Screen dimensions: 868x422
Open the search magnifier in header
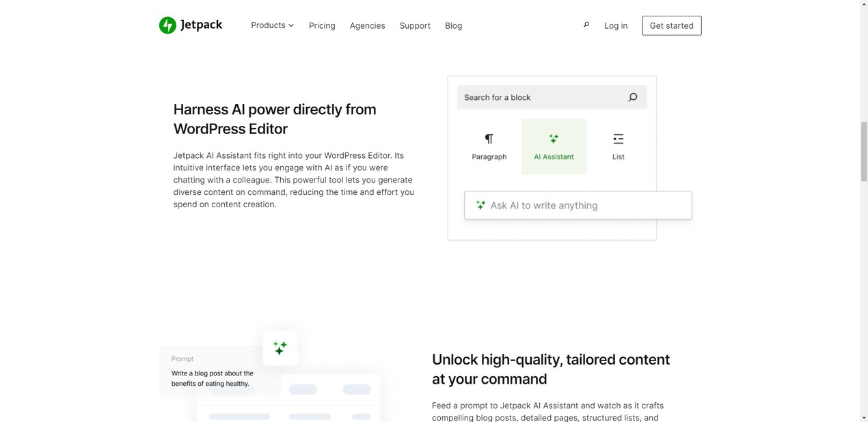tap(586, 25)
